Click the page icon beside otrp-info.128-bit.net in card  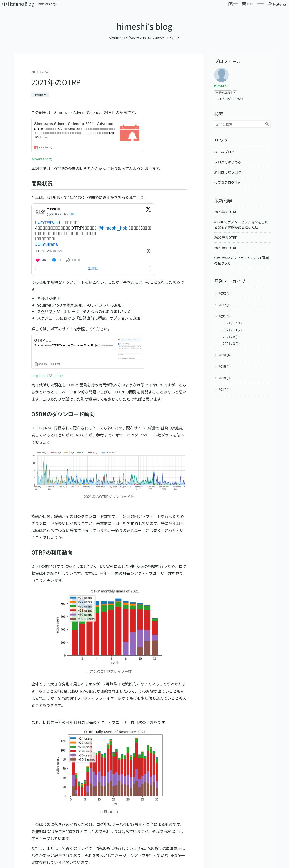36,364
